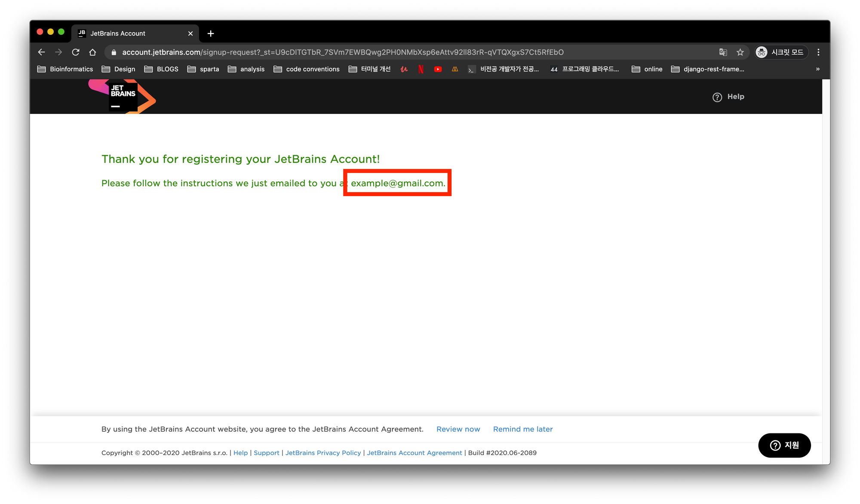Open the code conventions bookmark folder

pyautogui.click(x=307, y=69)
